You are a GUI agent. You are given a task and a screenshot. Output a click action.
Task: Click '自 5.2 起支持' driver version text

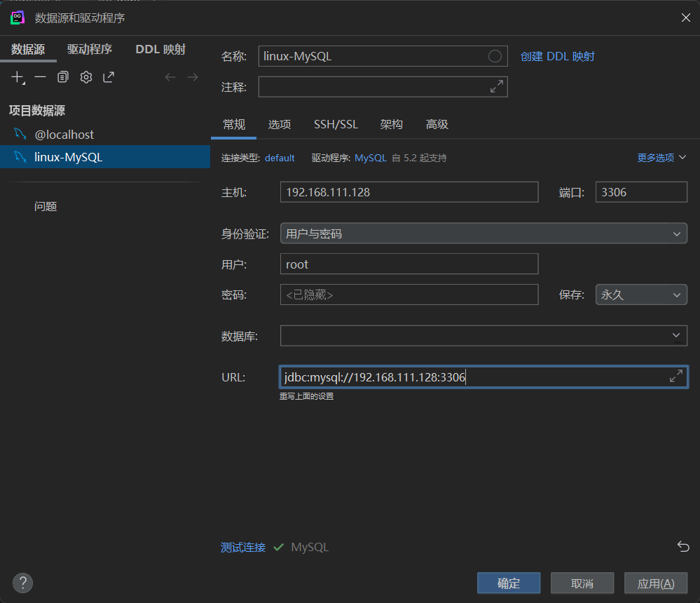point(419,158)
